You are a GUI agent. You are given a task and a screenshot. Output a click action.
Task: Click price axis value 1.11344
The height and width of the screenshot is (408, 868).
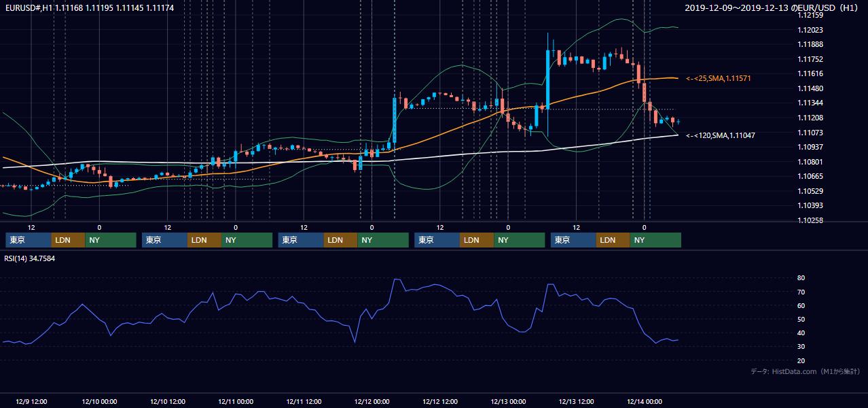pyautogui.click(x=810, y=103)
